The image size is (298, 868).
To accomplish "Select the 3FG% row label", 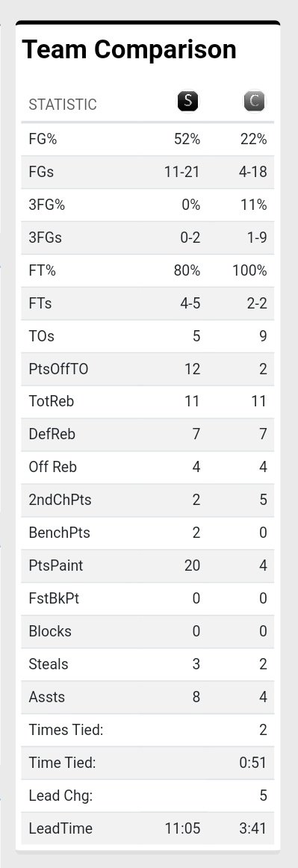I will click(x=46, y=205).
